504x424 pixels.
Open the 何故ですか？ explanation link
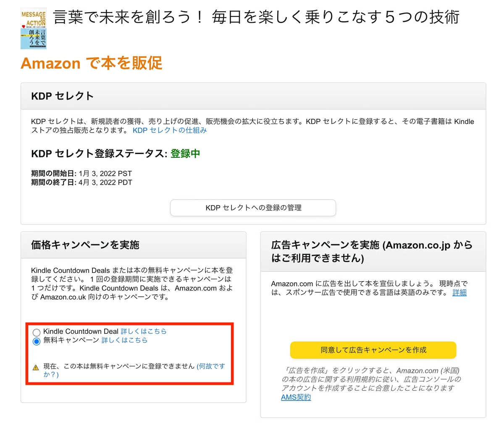point(134,370)
